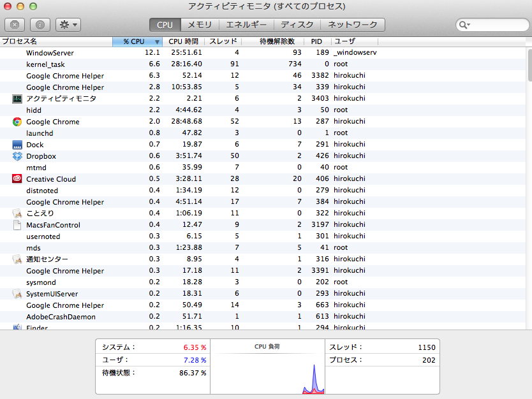Click the inspect process info icon
532x399 pixels.
pyautogui.click(x=40, y=25)
